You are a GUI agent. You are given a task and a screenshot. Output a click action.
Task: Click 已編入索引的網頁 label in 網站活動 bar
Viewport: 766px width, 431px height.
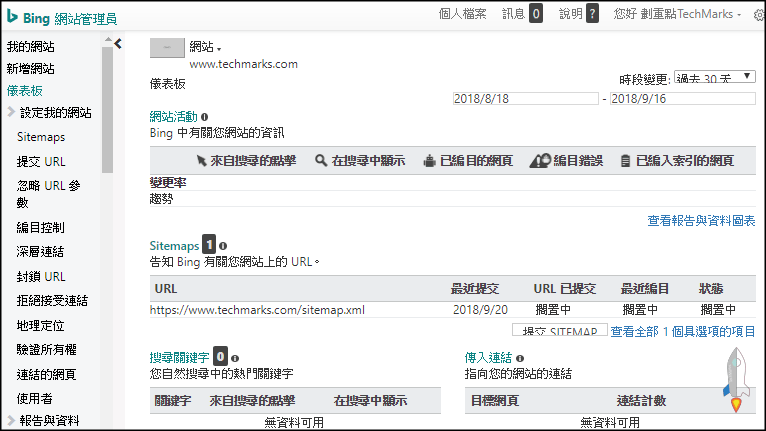click(x=685, y=161)
